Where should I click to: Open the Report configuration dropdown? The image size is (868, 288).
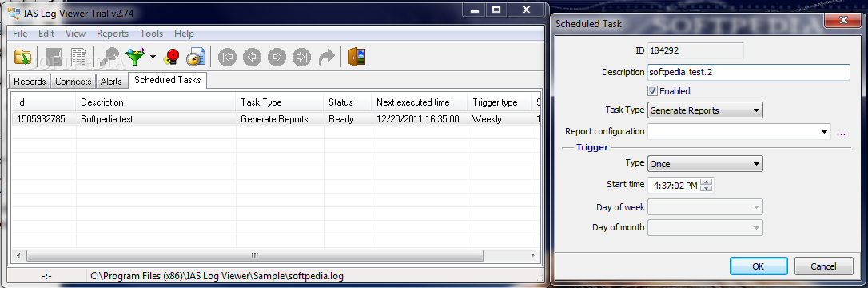(739, 132)
